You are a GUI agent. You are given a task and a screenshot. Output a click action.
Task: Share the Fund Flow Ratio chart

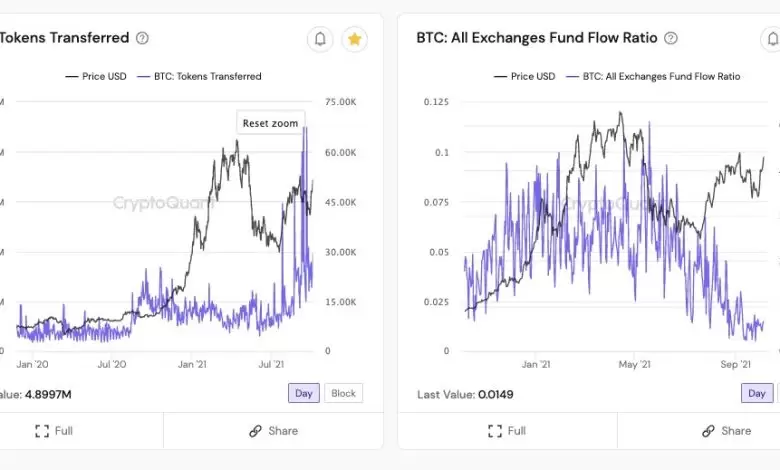click(x=726, y=431)
